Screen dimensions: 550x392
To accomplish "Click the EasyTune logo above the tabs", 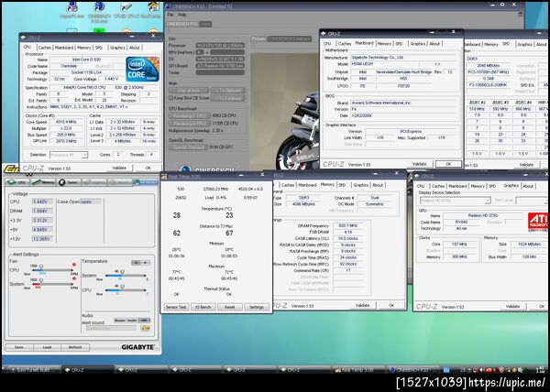I will point(12,169).
